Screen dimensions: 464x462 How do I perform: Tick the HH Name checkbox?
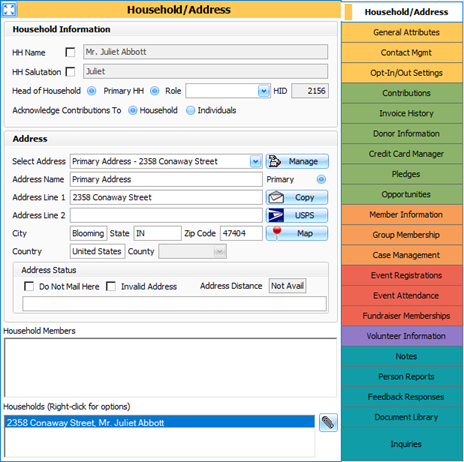point(70,52)
